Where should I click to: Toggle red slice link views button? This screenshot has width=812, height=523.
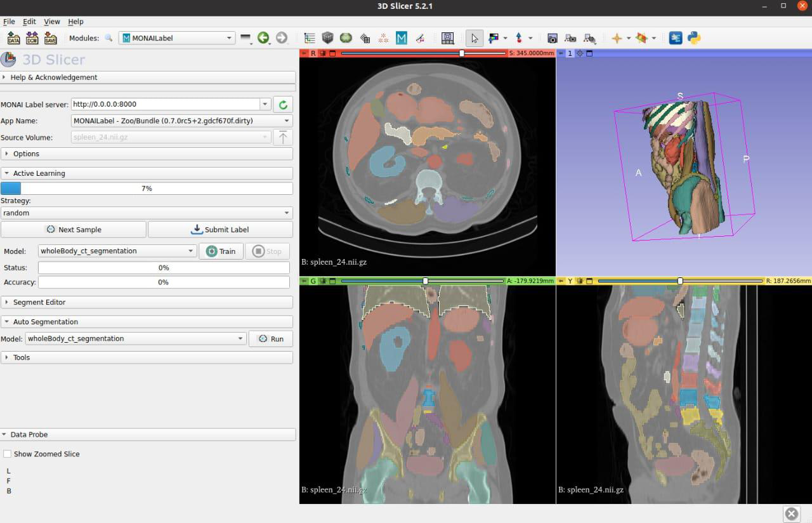pos(323,53)
